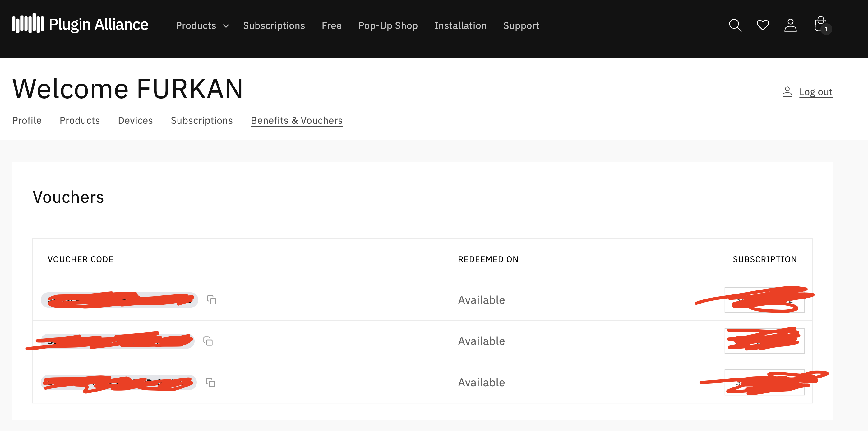Go to the Free page
Screen dimensions: 868x431
(332, 25)
